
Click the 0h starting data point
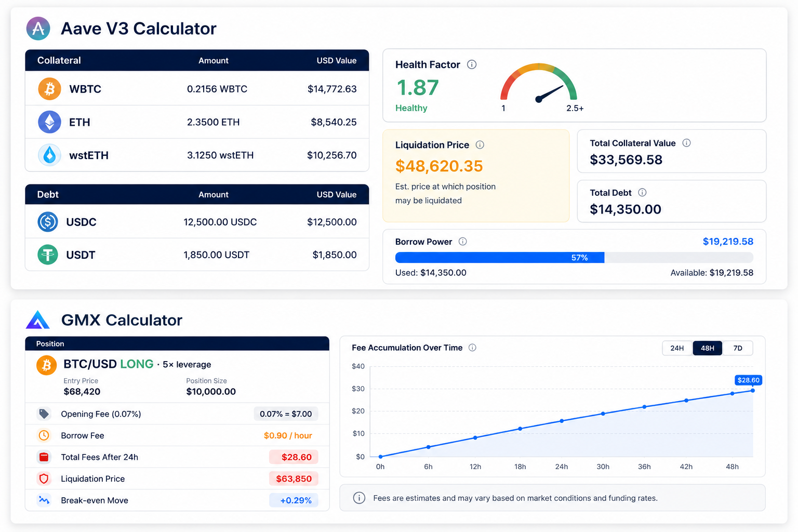pos(380,457)
